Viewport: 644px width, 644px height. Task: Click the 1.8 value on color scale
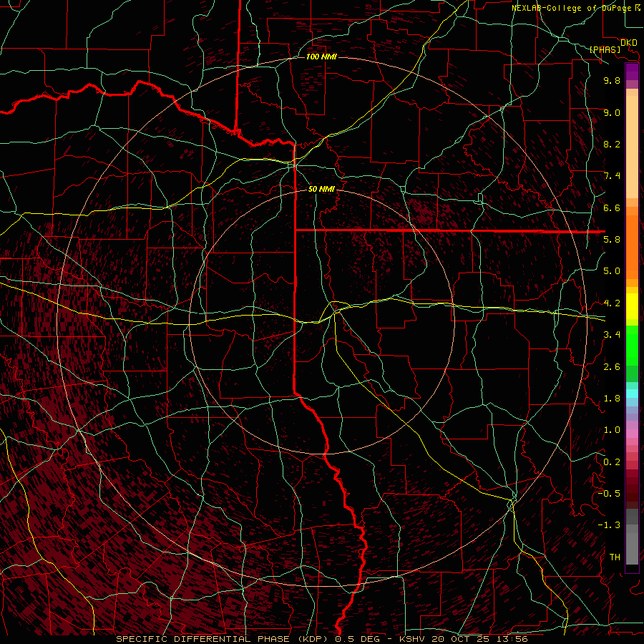point(612,399)
